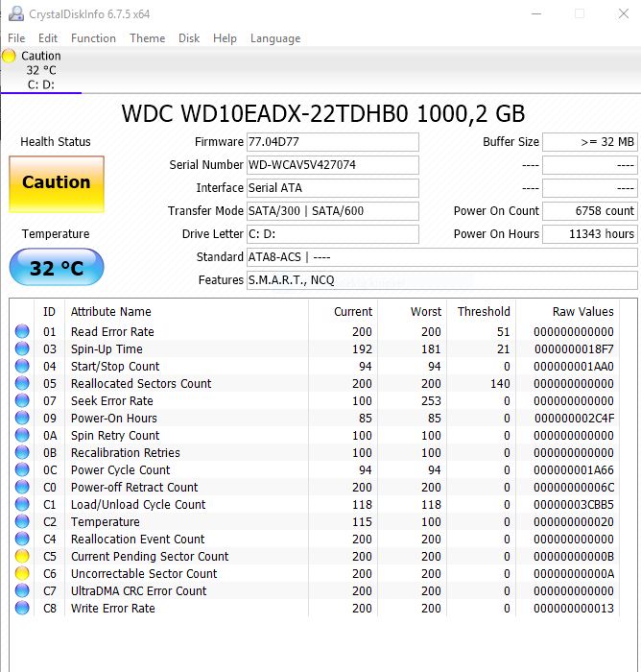Click threshold value 140
The height and width of the screenshot is (672, 641).
pyautogui.click(x=500, y=384)
